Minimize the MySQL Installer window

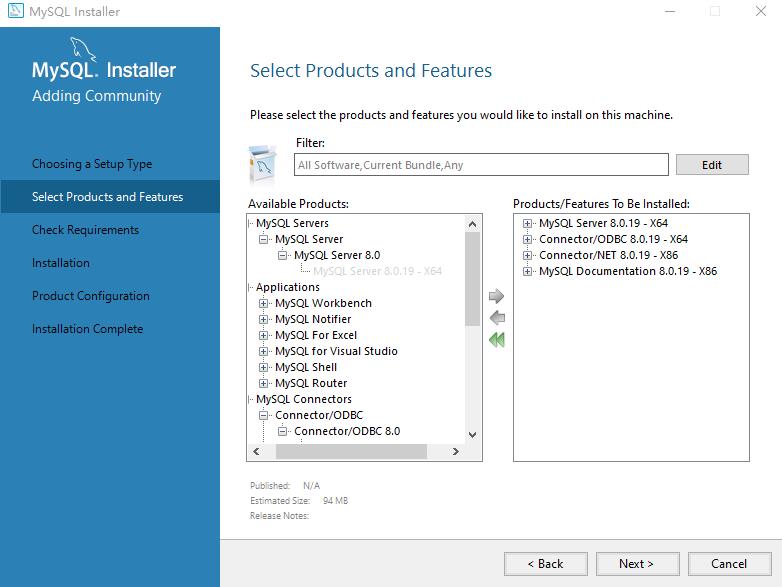[670, 11]
